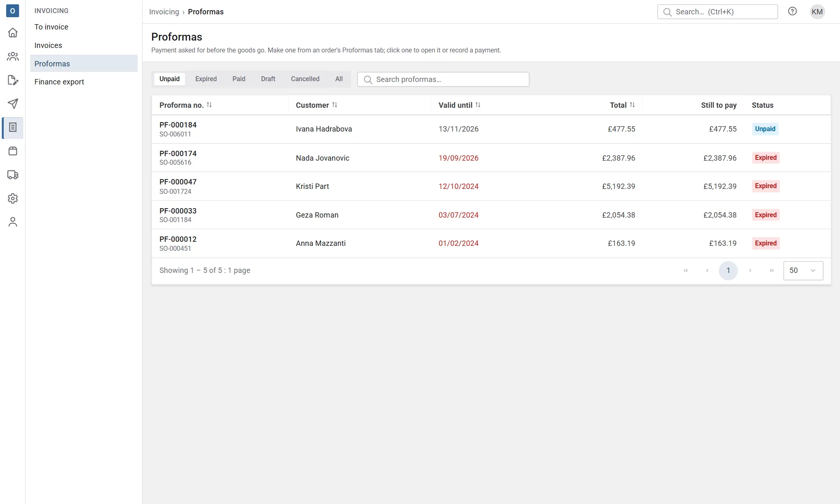This screenshot has height=504, width=840.
Task: Click the app logo in top-left
Action: tap(13, 11)
